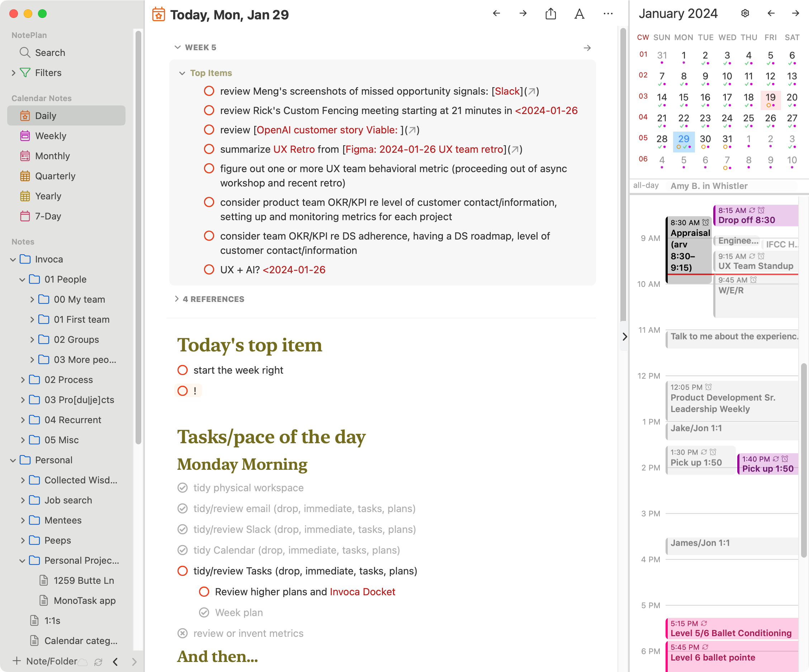Follow the UX Retro note link

[x=294, y=149]
